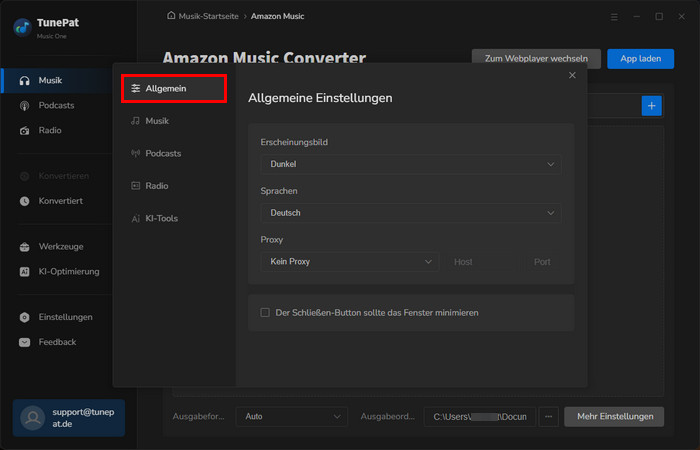This screenshot has width=700, height=450.
Task: Open the Kein Proxy dropdown
Action: point(350,262)
